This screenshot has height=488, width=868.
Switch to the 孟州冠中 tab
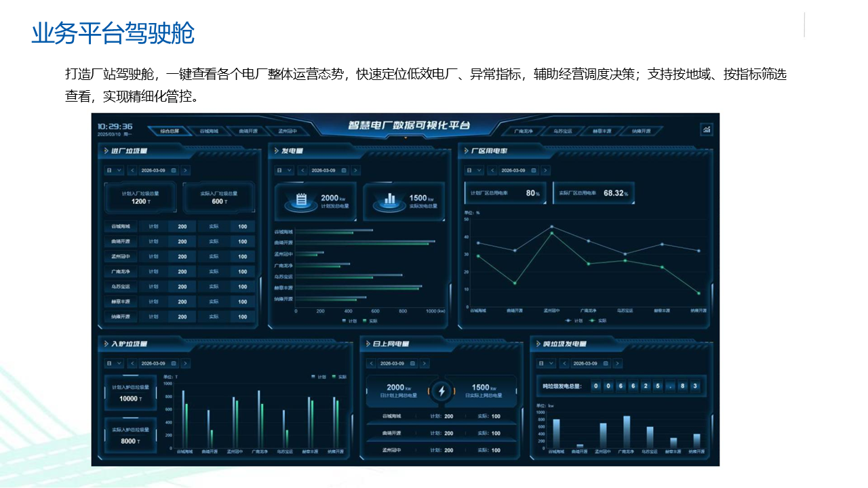pos(288,131)
